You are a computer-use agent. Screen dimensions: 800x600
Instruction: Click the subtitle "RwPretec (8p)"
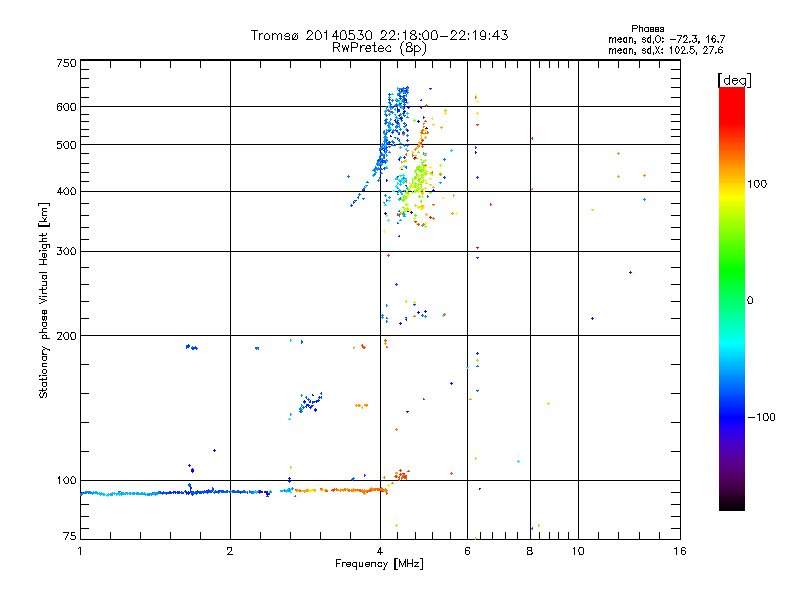(x=379, y=48)
